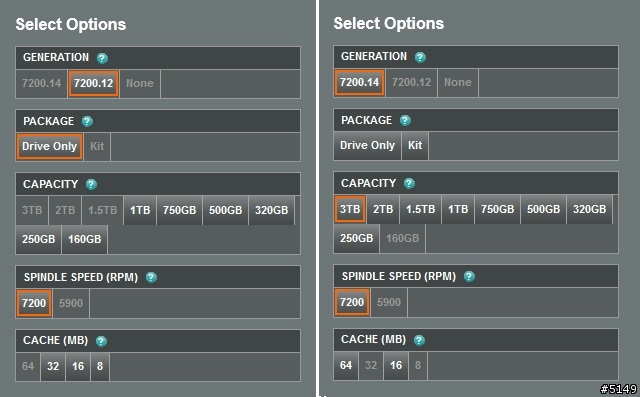Click help icon beside left CACHE (MB)
This screenshot has width=640, height=397.
click(101, 341)
